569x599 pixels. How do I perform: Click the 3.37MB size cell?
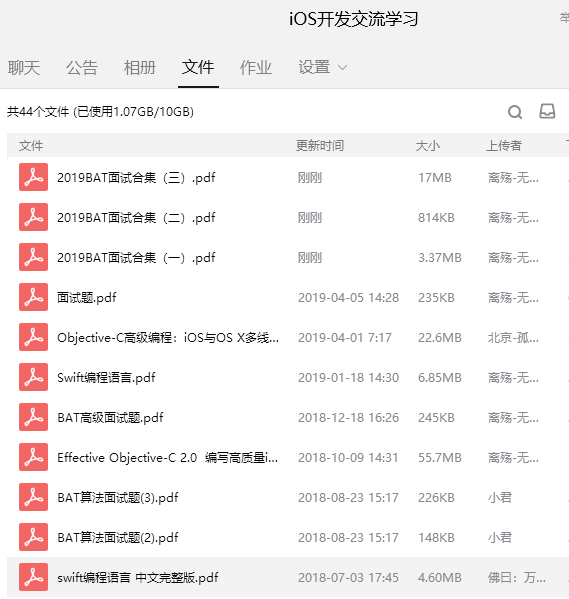pos(440,258)
